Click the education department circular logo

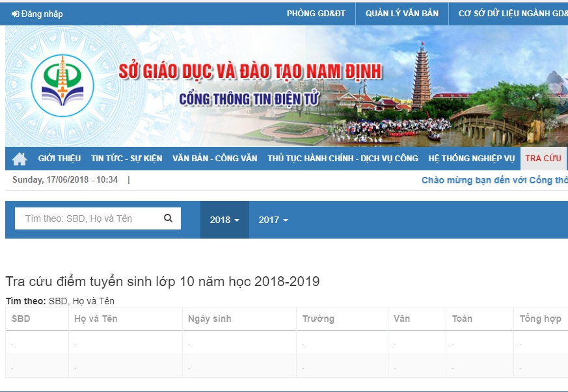point(62,86)
